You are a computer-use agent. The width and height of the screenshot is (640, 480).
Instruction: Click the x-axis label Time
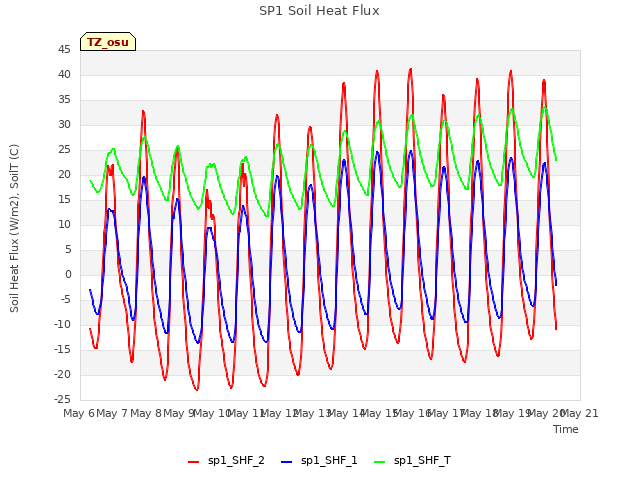(566, 429)
